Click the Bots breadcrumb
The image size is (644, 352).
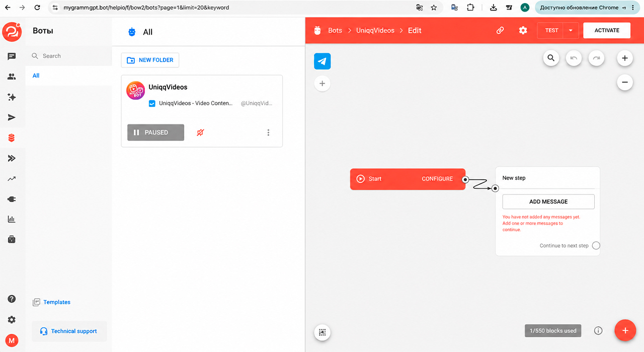pos(335,30)
